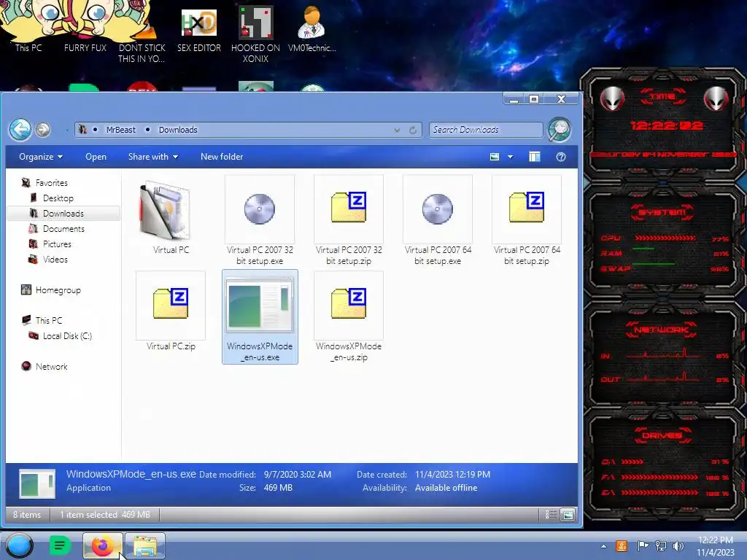The image size is (747, 560).
Task: Click the Open toolbar command
Action: 96,157
